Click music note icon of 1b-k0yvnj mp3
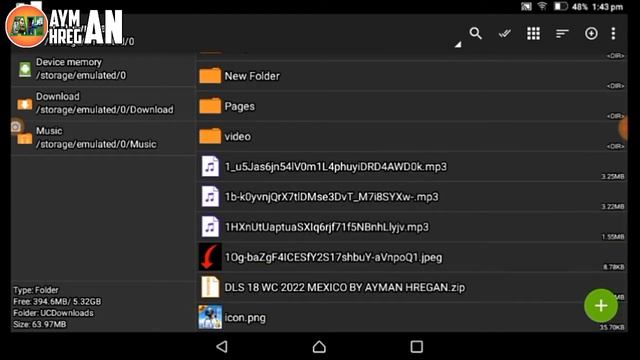Viewport: 640px width, 360px height. (x=210, y=197)
